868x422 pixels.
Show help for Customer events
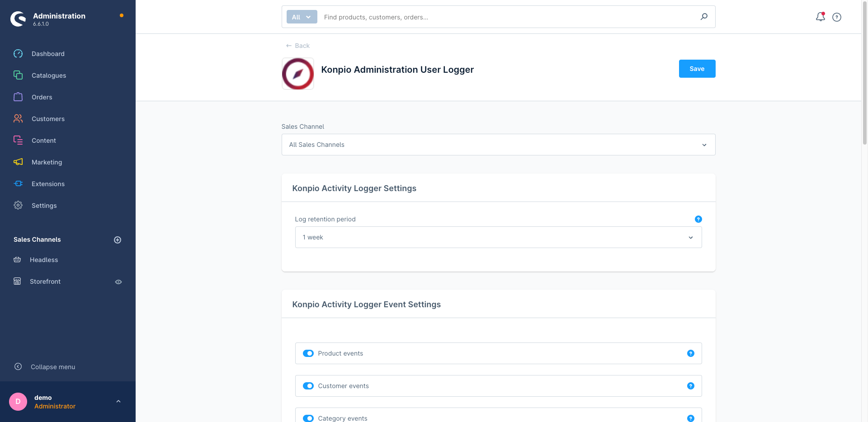(x=691, y=386)
